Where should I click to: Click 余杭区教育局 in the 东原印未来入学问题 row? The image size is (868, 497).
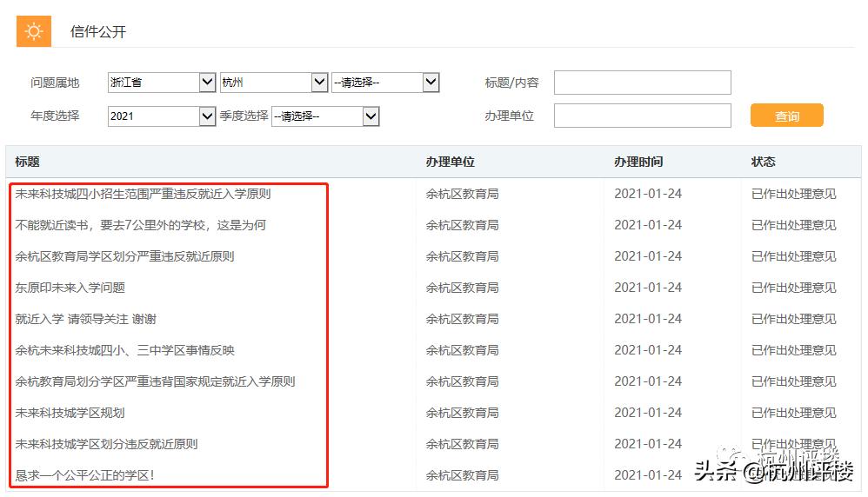pyautogui.click(x=462, y=288)
